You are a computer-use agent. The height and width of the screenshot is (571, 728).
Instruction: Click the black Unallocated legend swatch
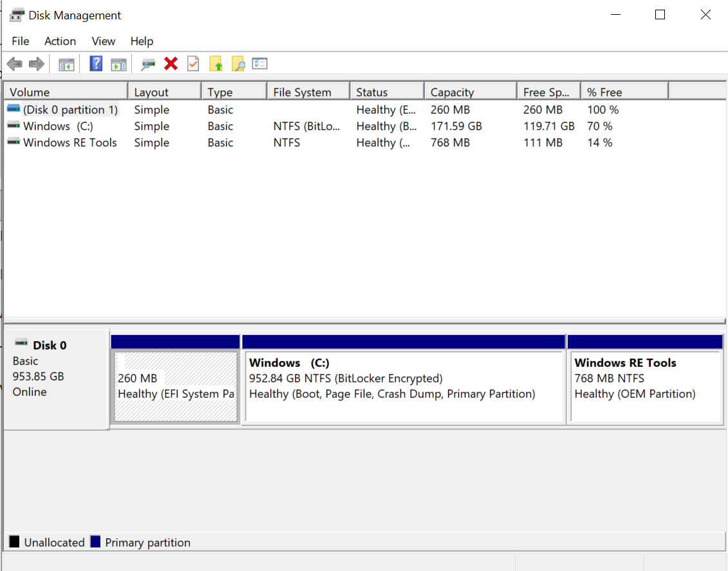click(x=14, y=541)
